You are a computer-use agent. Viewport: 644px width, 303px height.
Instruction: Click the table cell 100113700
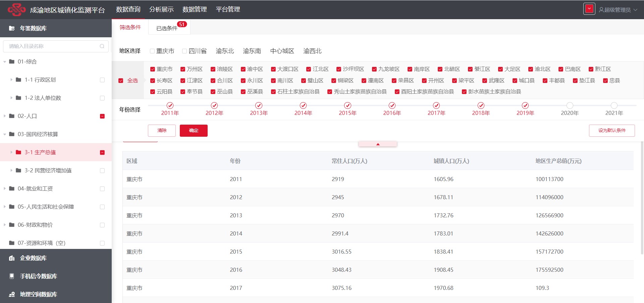pyautogui.click(x=549, y=179)
